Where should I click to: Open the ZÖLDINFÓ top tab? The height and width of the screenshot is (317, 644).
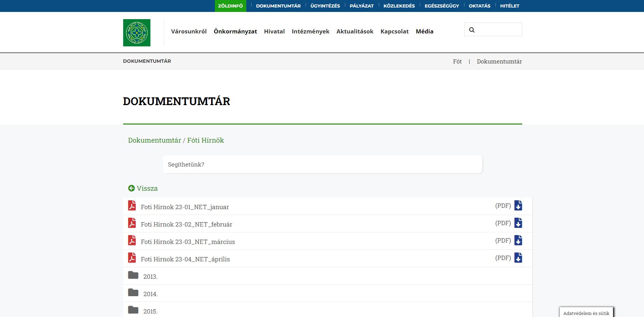[231, 6]
